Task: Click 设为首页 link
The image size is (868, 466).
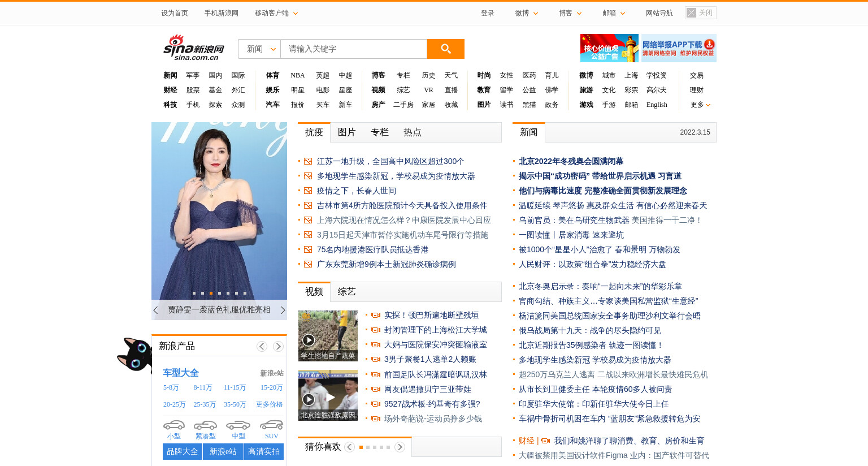Action: point(175,13)
